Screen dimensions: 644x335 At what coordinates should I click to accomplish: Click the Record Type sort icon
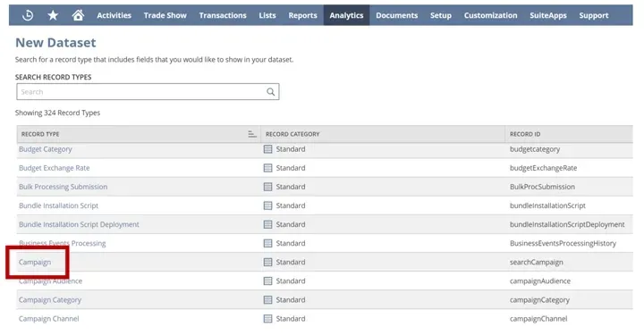252,134
